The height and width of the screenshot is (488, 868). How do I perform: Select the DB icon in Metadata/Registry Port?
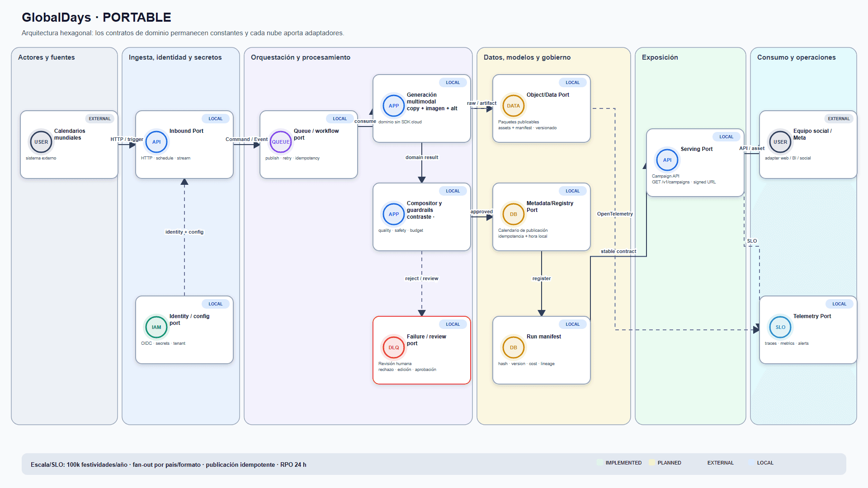coord(514,214)
